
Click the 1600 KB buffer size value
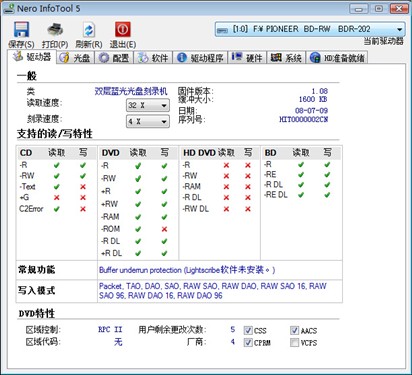point(313,99)
